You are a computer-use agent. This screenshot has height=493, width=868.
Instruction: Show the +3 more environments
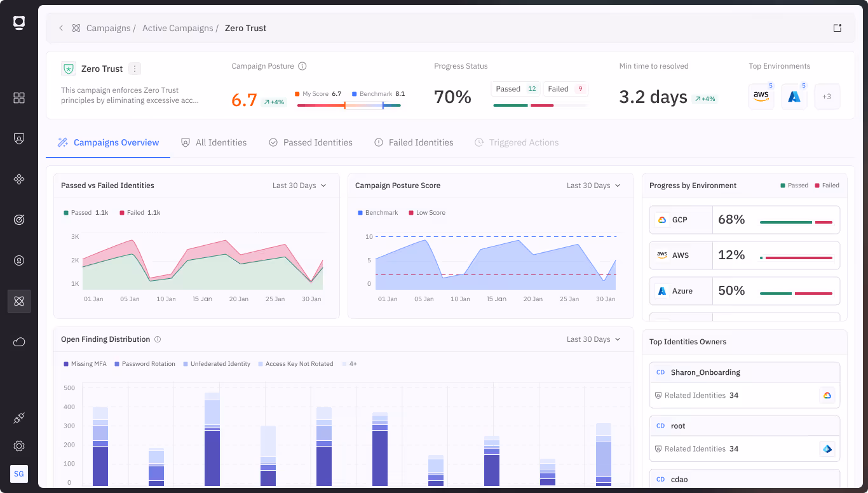click(x=827, y=97)
